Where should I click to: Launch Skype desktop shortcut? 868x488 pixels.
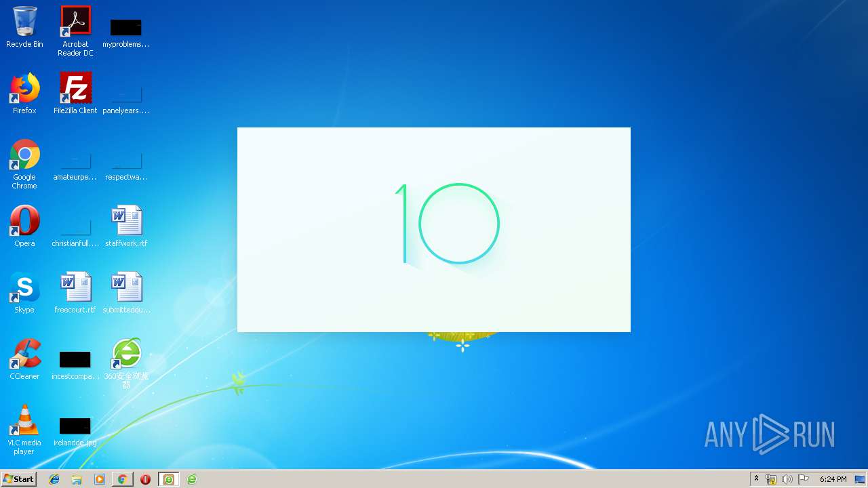point(24,293)
